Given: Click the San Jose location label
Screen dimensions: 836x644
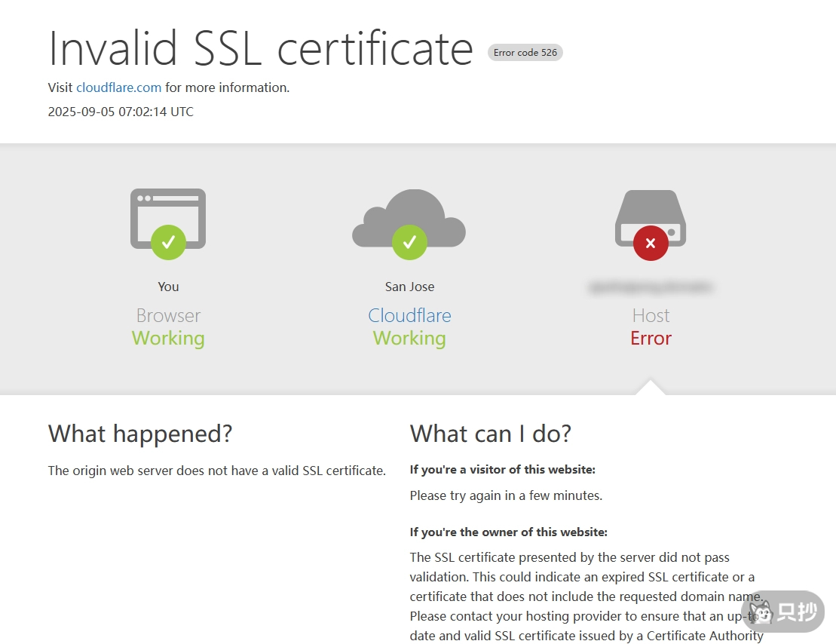Looking at the screenshot, I should (409, 287).
